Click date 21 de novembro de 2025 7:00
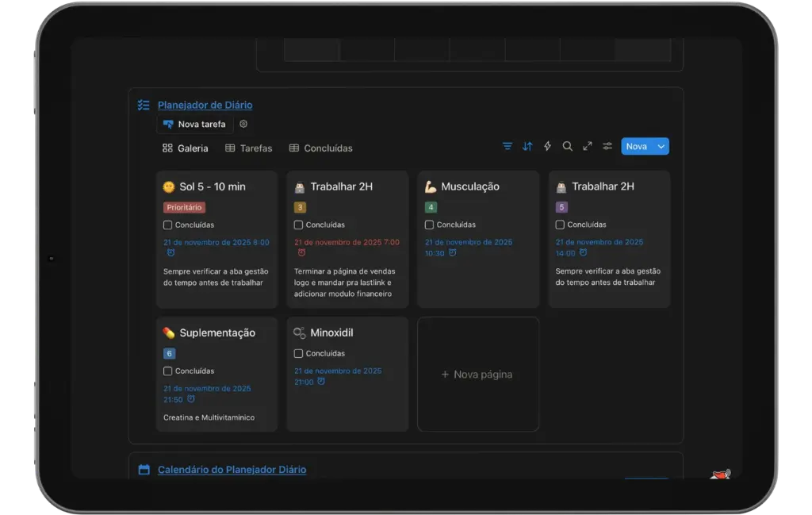Viewport: 812px width, 515px height. click(347, 242)
